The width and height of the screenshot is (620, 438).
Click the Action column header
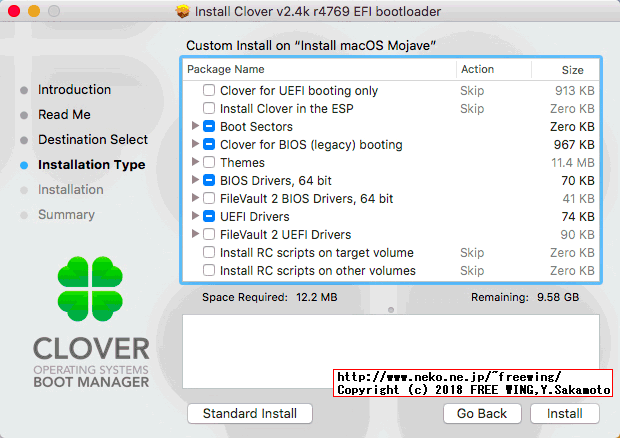pos(493,70)
